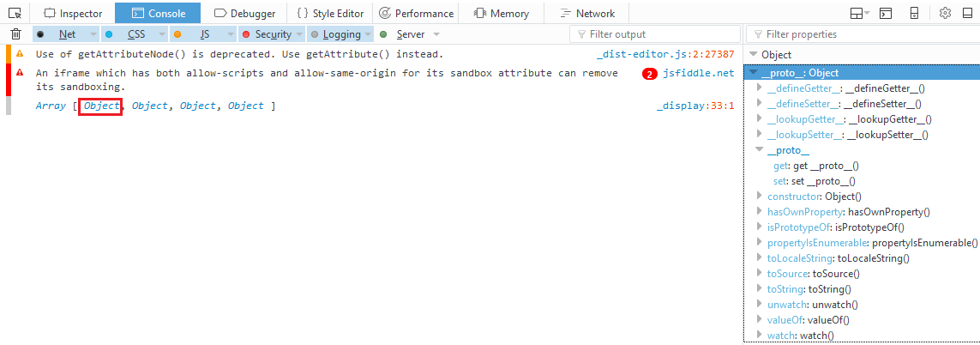Click the Filter properties search box

(866, 34)
